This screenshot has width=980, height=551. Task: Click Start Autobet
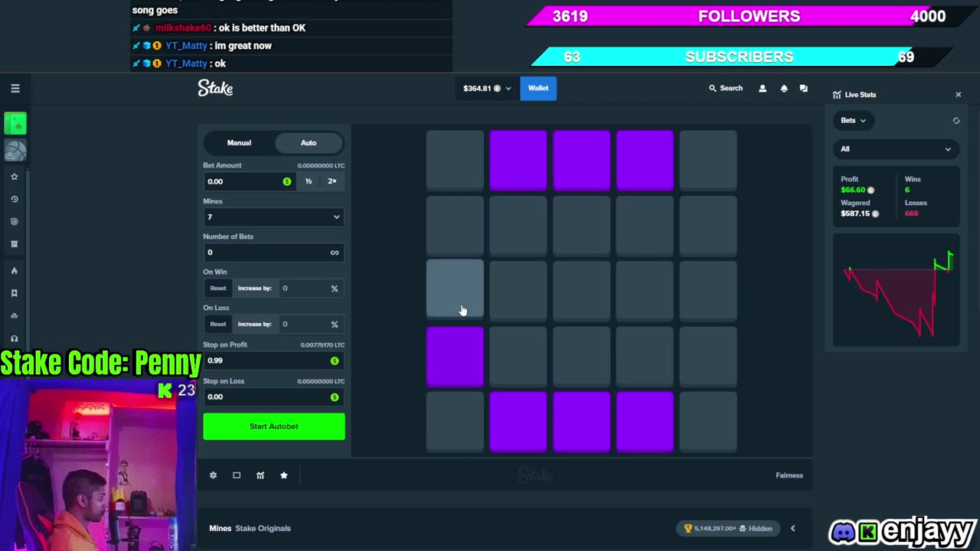coord(273,426)
